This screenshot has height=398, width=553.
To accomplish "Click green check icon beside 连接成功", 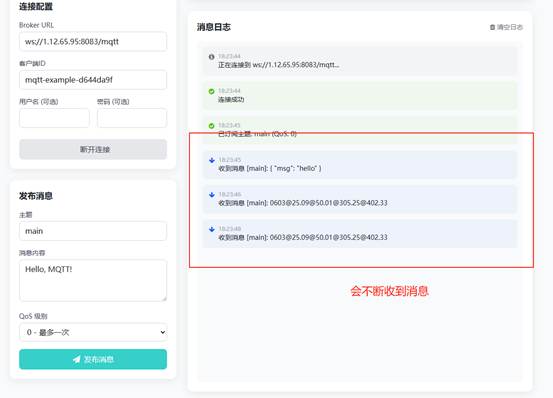I will pos(211,91).
